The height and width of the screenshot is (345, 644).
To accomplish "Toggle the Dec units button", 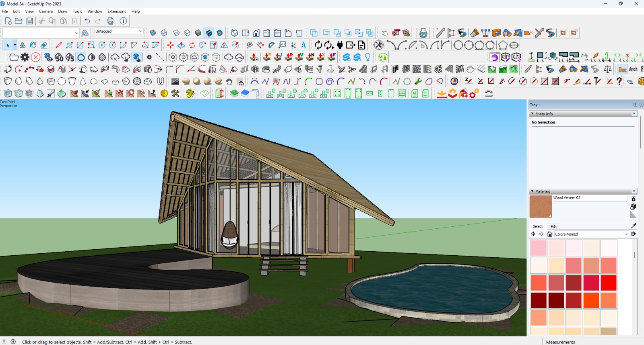I will pyautogui.click(x=622, y=69).
